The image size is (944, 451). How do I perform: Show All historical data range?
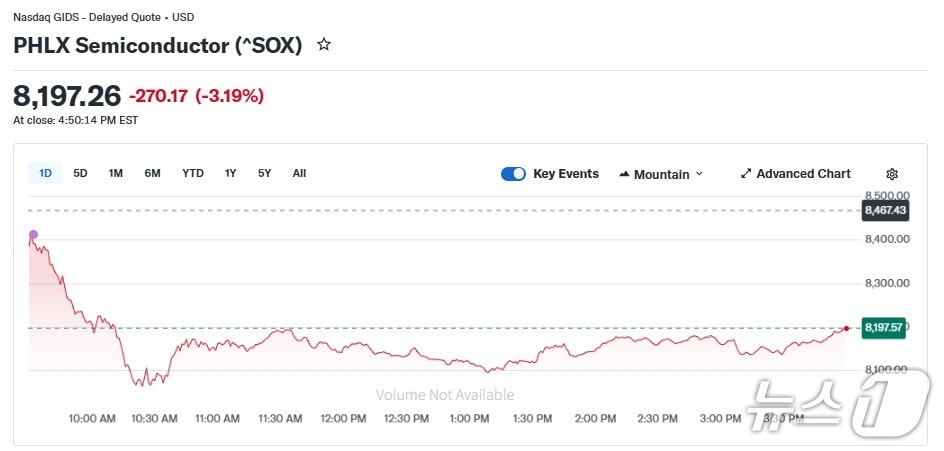[x=299, y=173]
